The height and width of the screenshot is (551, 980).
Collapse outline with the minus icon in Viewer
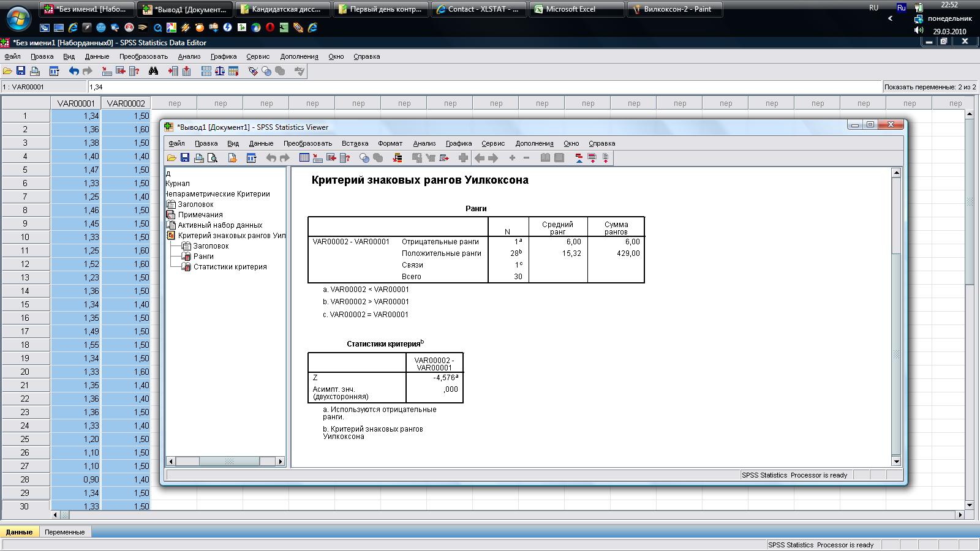(526, 158)
